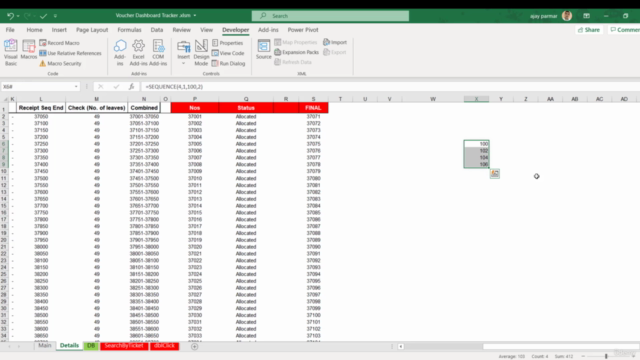
Task: Switch to the dblClick sheet tab
Action: point(164,345)
